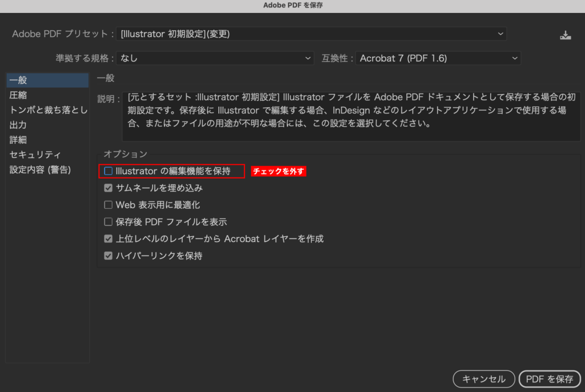The width and height of the screenshot is (585, 392).
Task: Uncheck サムネールを埋め込み checkbox
Action: point(108,188)
